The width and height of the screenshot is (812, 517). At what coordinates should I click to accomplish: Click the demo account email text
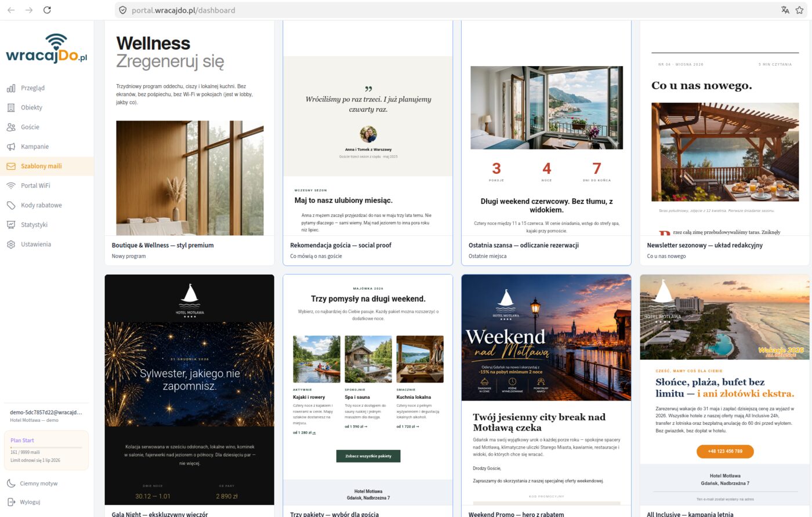pyautogui.click(x=46, y=413)
